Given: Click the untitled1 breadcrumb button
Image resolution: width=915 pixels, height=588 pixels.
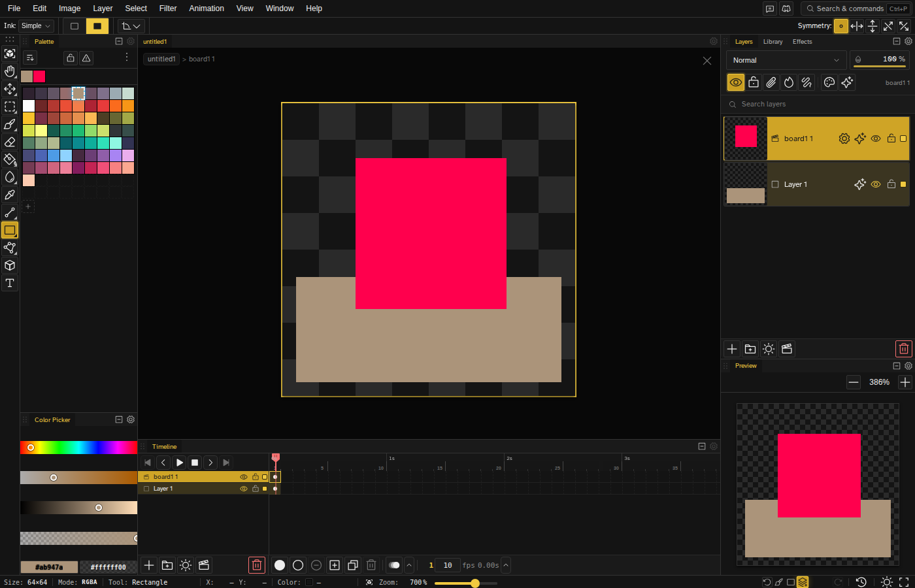Looking at the screenshot, I should click(161, 59).
